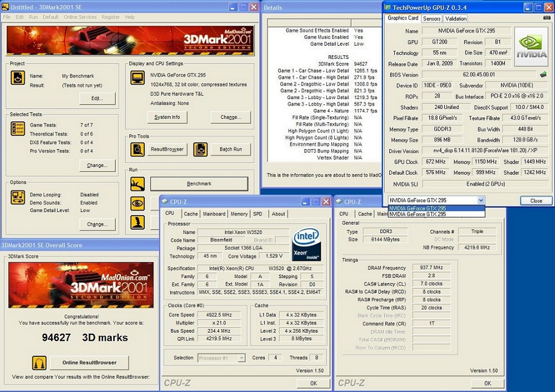Click the Batch Run icon
The image size is (555, 392).
[200, 150]
